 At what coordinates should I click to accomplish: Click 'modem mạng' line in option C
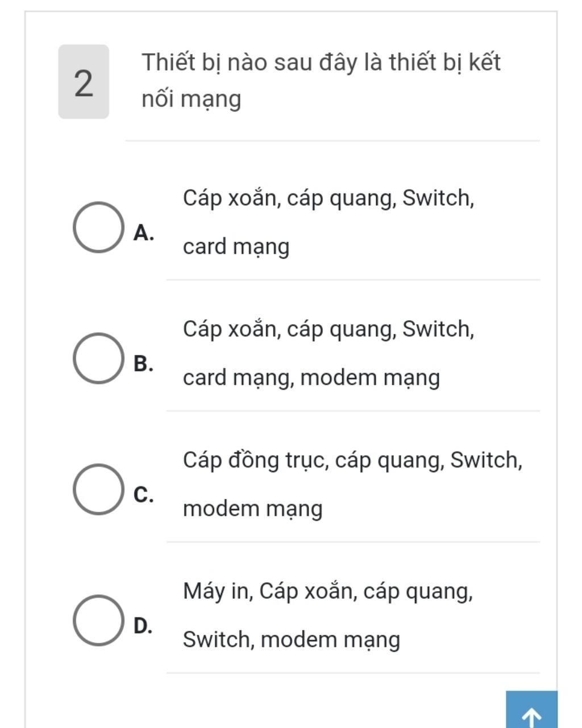[x=253, y=509]
